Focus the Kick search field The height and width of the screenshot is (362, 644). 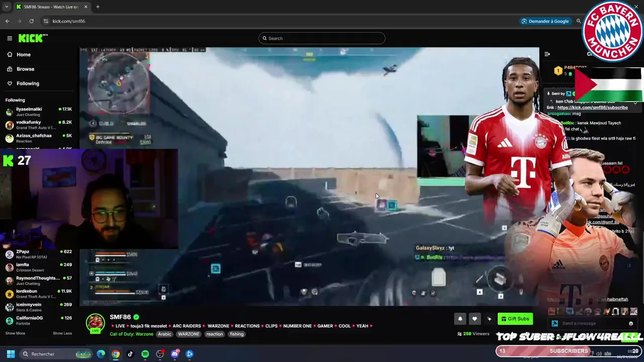[322, 38]
